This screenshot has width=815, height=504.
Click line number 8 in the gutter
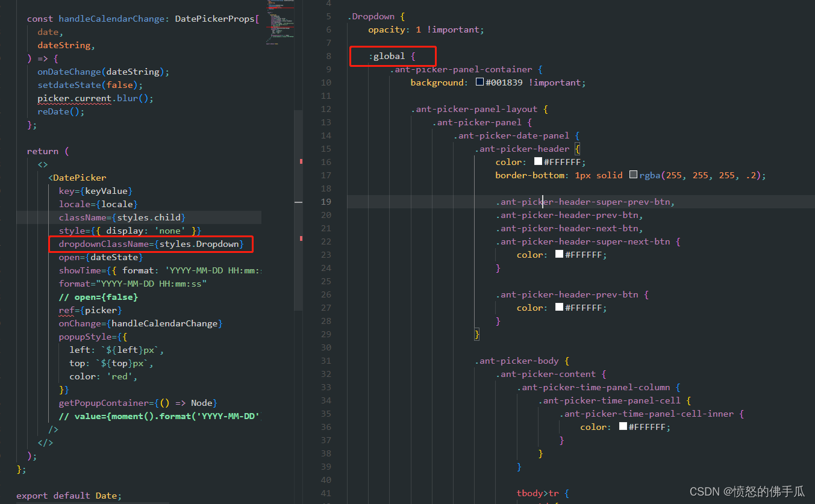pyautogui.click(x=328, y=56)
